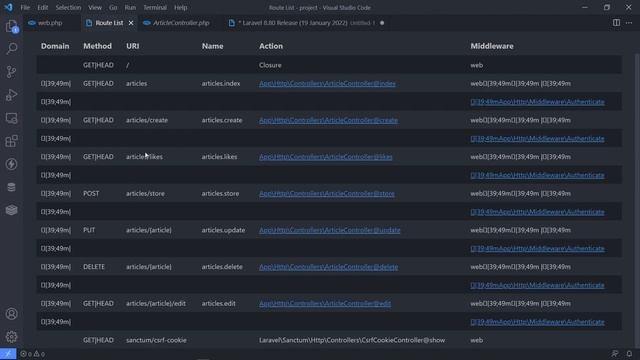Click the VS Code logo icon

tap(8, 7)
